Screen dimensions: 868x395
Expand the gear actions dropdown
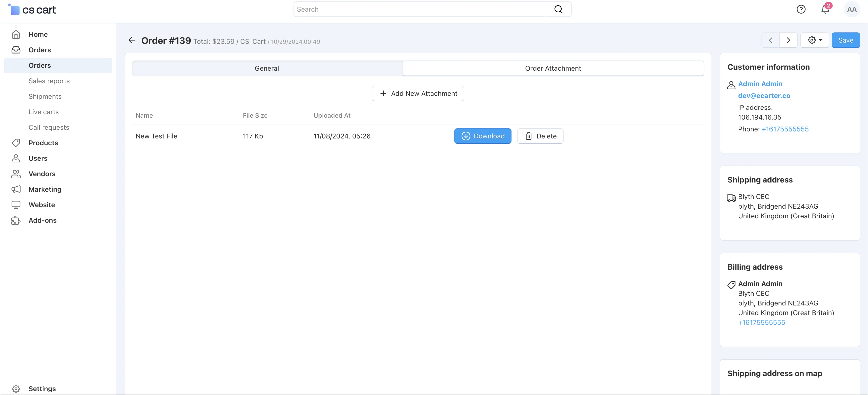click(x=814, y=40)
